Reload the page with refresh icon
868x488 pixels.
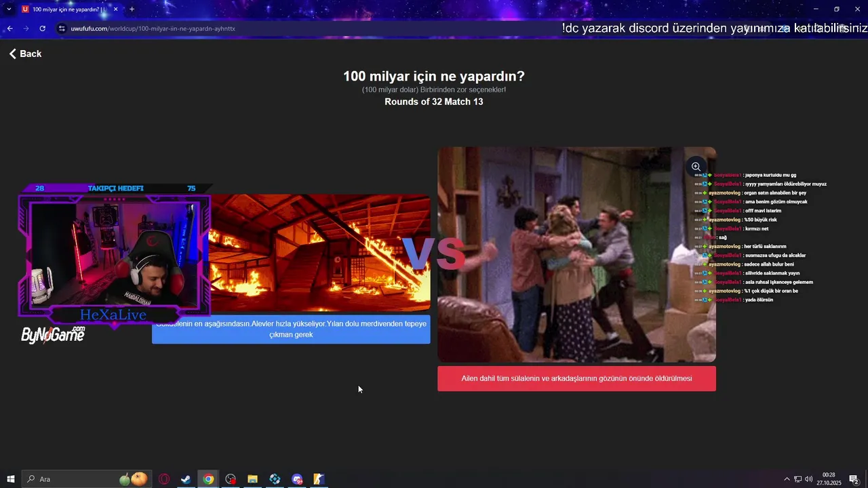point(42,28)
